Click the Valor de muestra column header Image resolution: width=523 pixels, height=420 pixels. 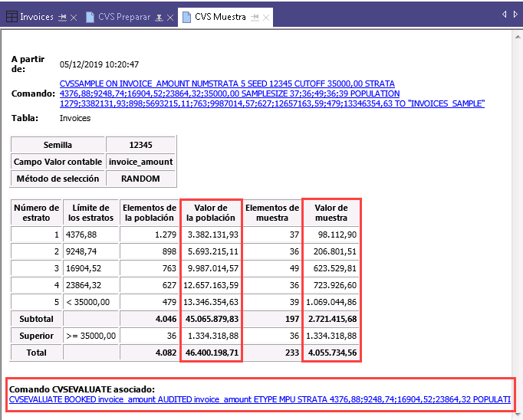pyautogui.click(x=331, y=213)
